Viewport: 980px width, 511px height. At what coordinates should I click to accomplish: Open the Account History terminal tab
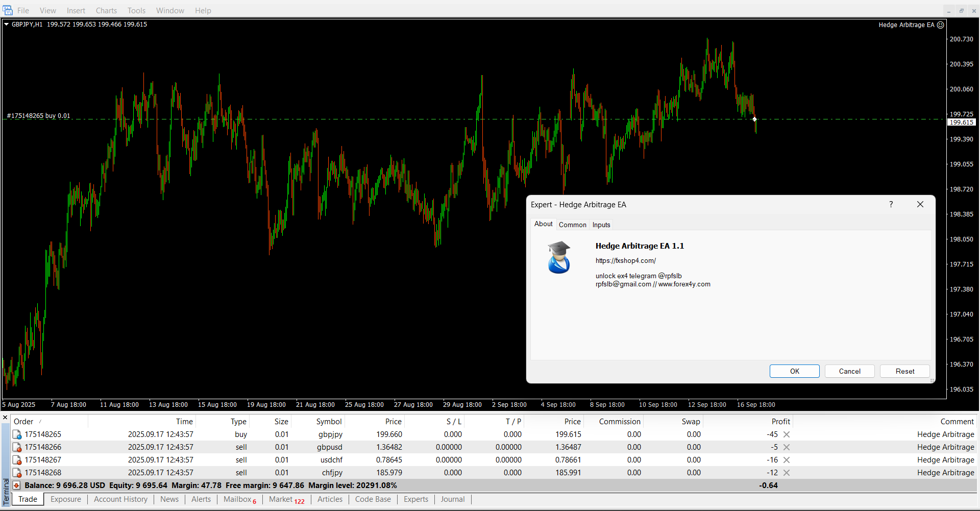click(120, 499)
